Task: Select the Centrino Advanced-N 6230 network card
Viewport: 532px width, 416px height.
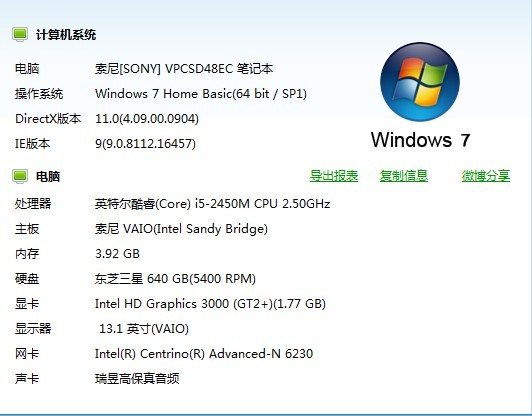Action: coord(204,354)
